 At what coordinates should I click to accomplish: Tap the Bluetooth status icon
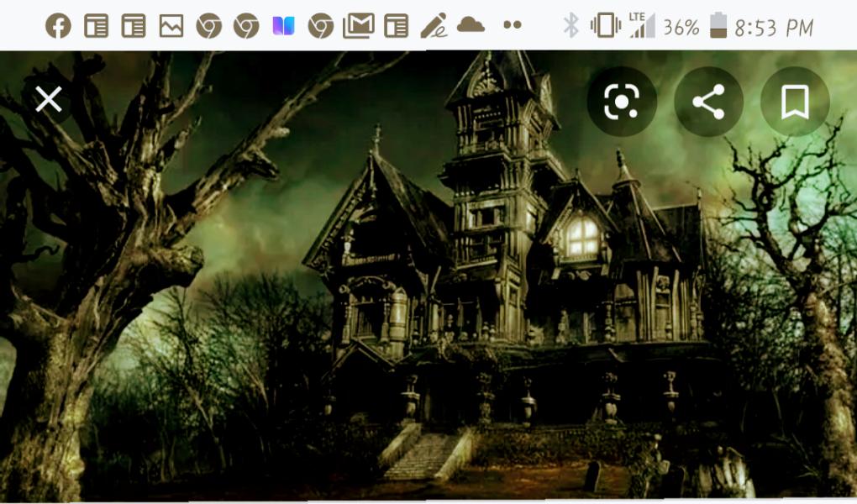tap(571, 26)
